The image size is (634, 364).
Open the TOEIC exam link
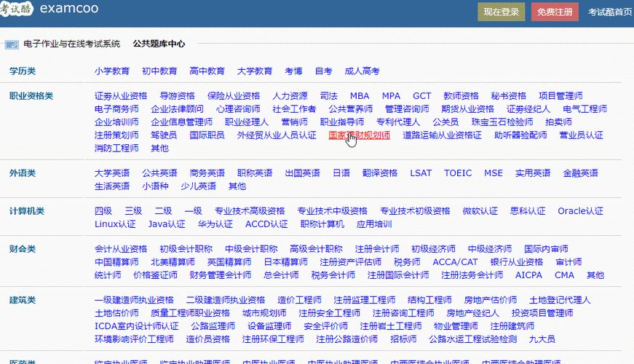tap(458, 173)
